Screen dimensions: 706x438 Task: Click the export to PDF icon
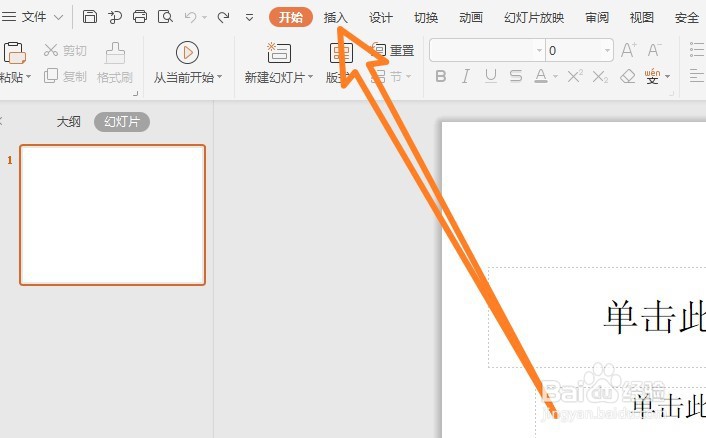(115, 17)
